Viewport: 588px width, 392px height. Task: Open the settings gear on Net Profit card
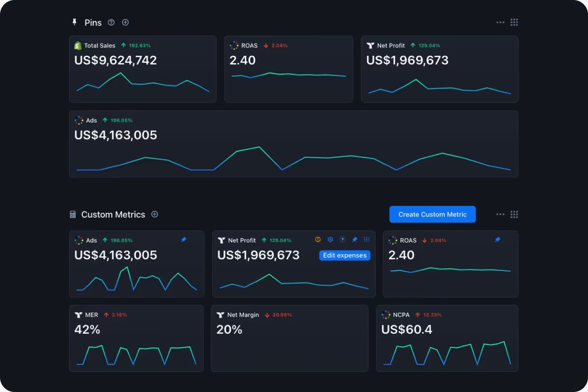tap(330, 240)
